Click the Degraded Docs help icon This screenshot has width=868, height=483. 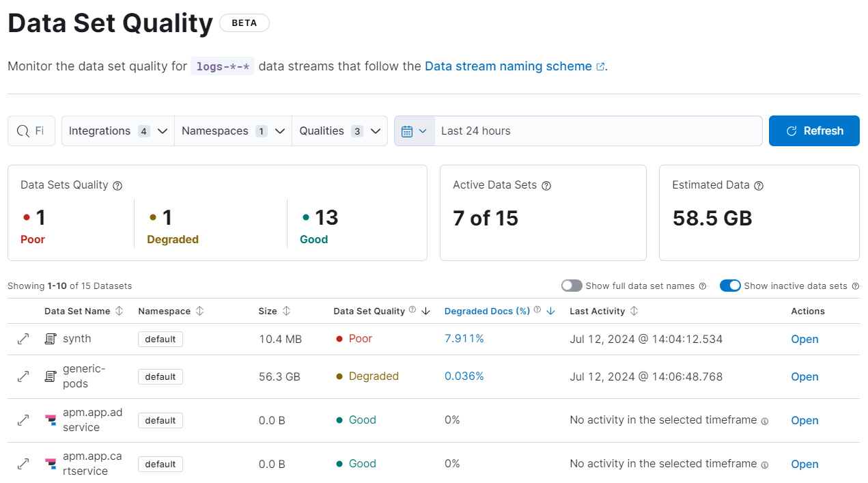(x=537, y=311)
